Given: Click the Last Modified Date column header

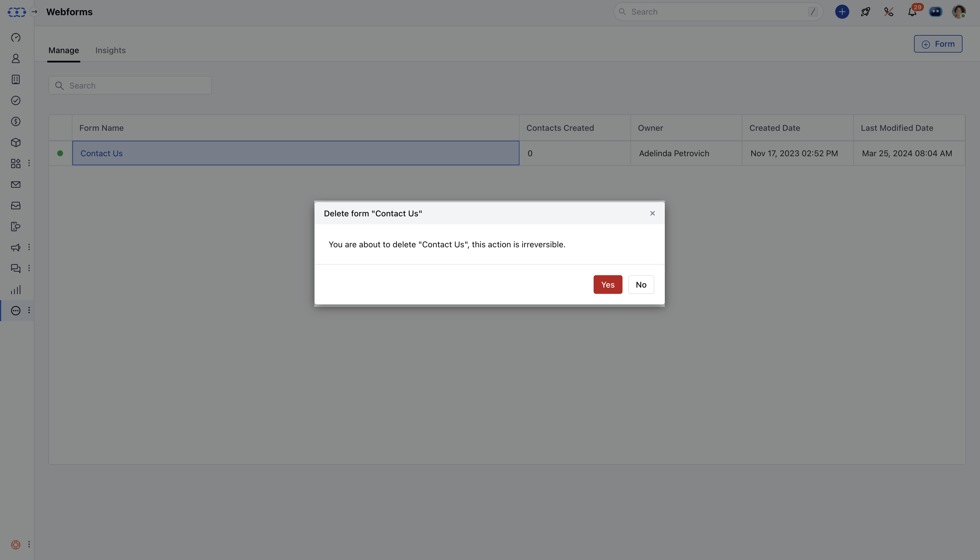Looking at the screenshot, I should tap(909, 128).
